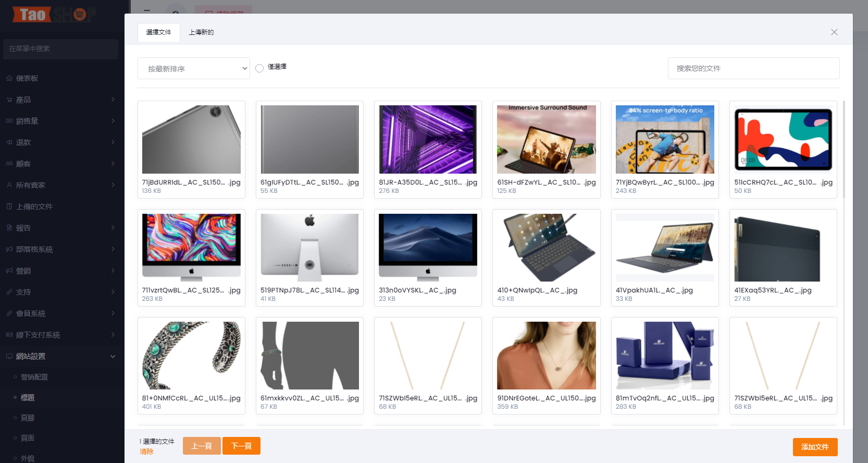Switch to the 上傳新的 tab
The height and width of the screenshot is (463, 868).
tap(201, 32)
